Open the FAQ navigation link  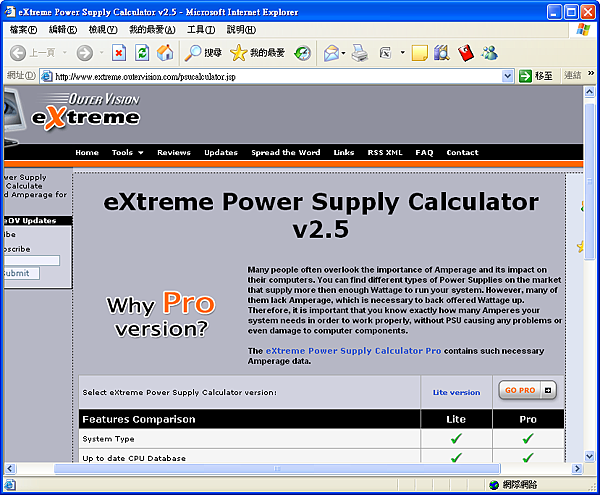pos(424,153)
